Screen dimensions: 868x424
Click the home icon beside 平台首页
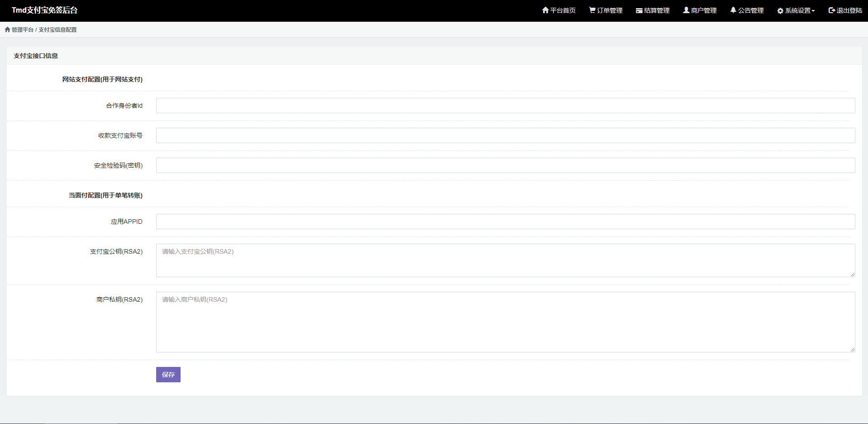545,10
